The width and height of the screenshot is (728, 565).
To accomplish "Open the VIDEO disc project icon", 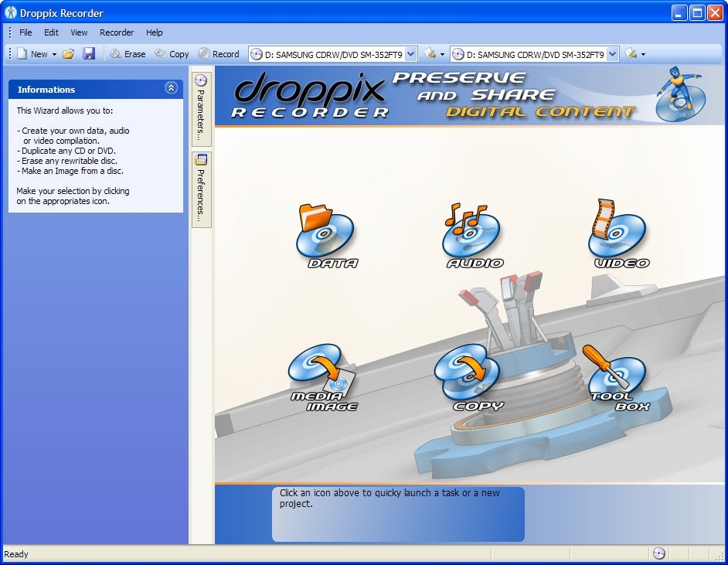I will [x=619, y=234].
